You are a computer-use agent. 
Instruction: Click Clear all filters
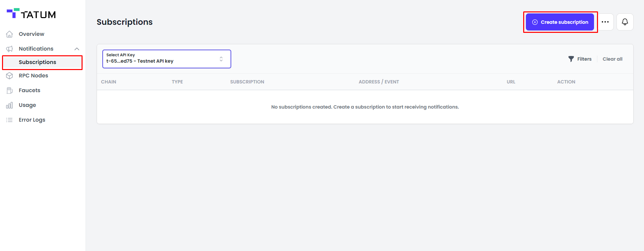click(x=612, y=59)
